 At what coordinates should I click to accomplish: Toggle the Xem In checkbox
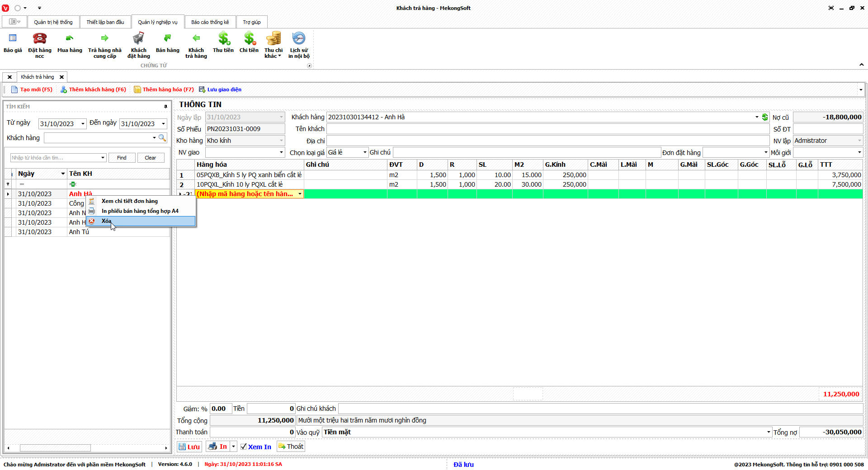pos(244,446)
